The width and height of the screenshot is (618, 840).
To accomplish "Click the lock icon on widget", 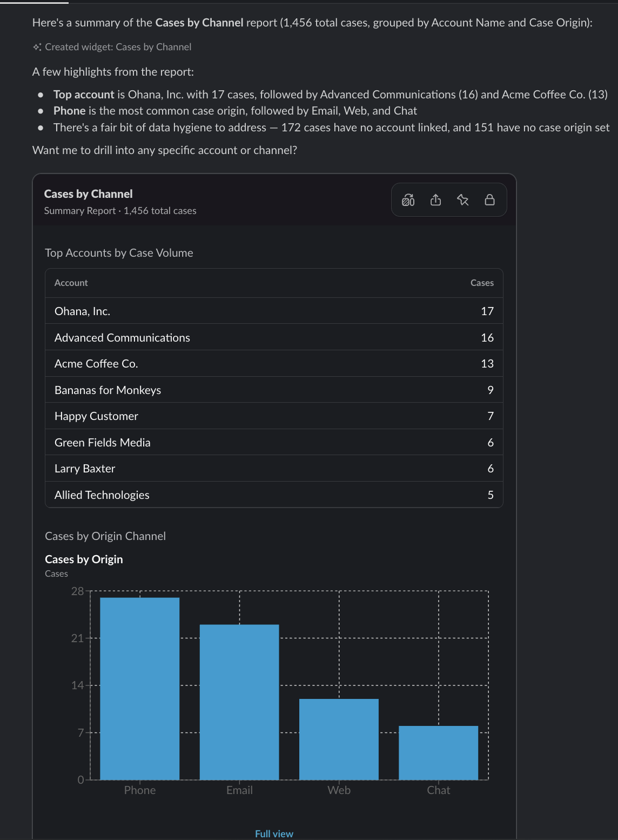I will [x=489, y=200].
